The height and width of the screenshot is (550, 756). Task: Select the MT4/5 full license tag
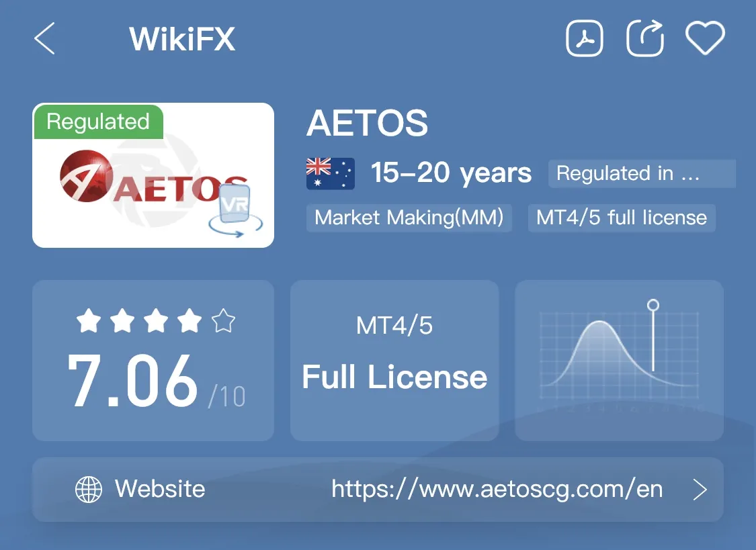(622, 218)
